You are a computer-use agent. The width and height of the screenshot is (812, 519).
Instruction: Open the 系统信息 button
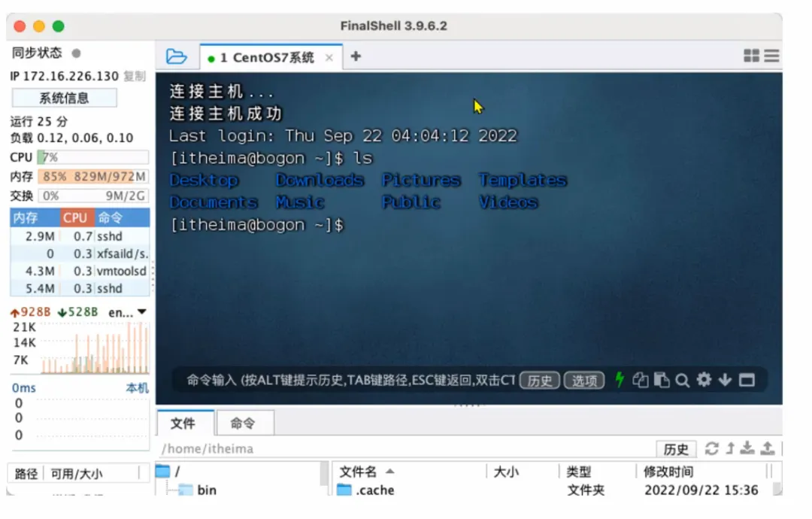point(64,98)
